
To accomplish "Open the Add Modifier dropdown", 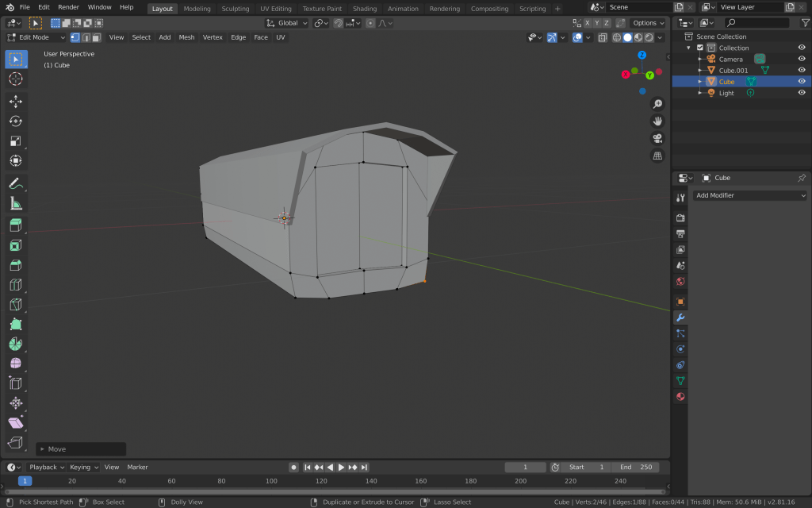I will [750, 195].
